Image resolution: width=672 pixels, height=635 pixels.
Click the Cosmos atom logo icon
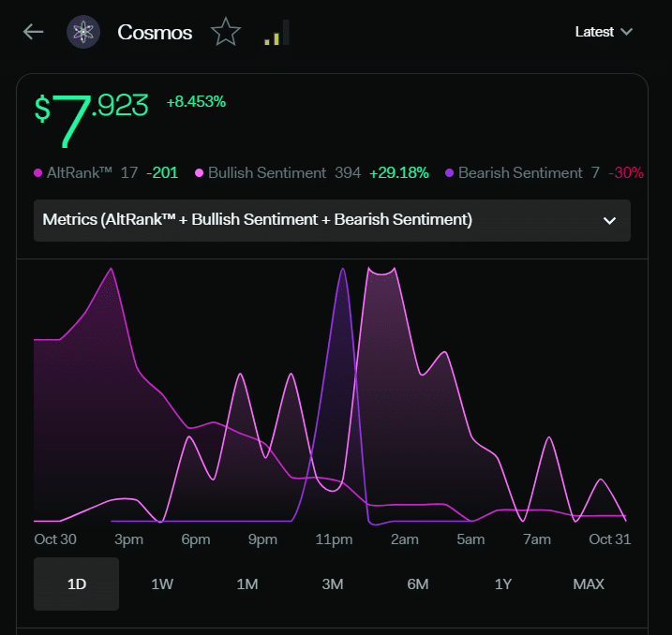[x=83, y=32]
